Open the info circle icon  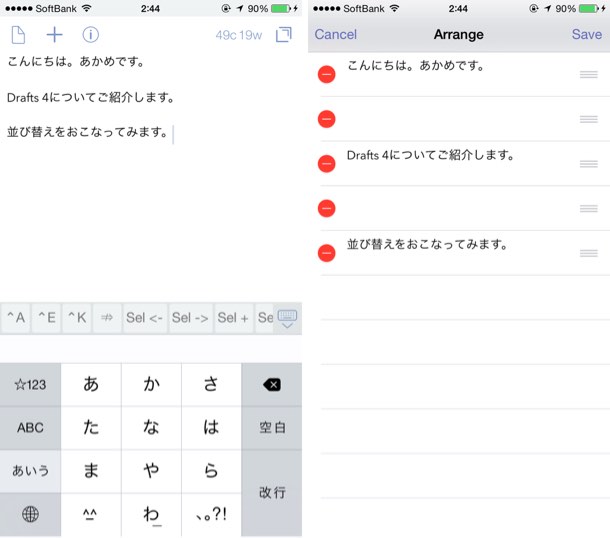pyautogui.click(x=90, y=35)
